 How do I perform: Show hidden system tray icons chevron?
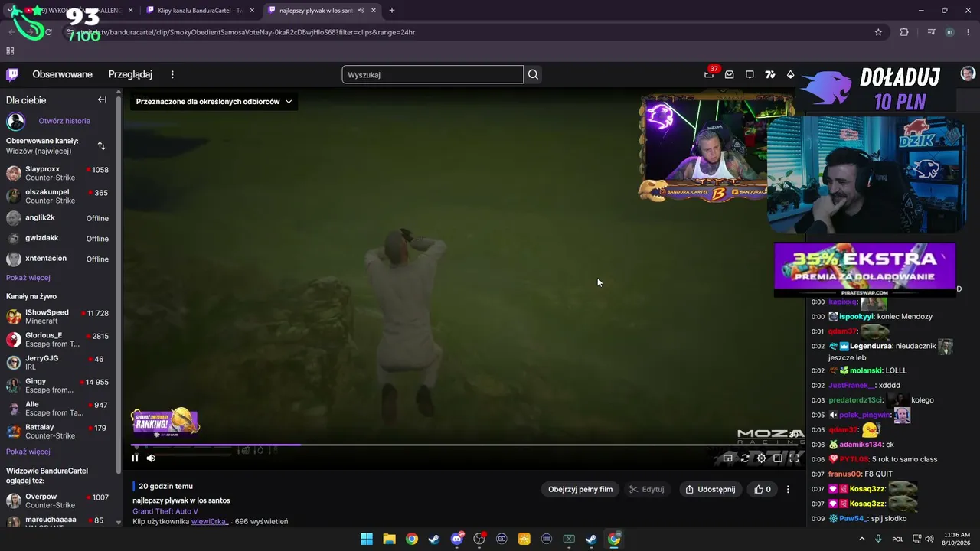click(862, 539)
